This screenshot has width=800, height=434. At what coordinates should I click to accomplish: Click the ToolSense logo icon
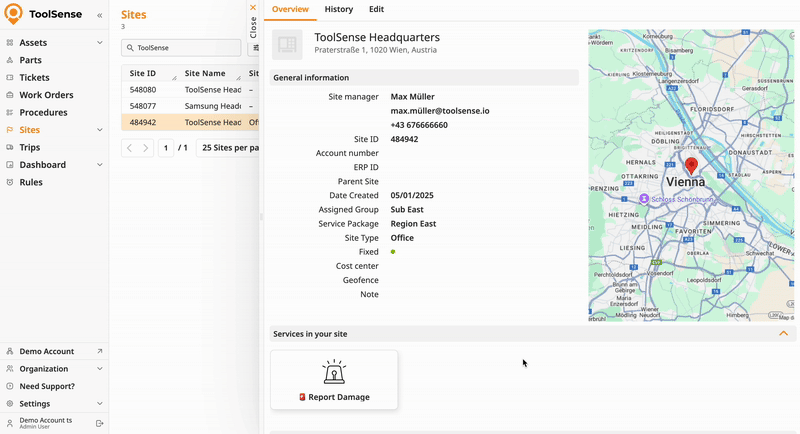tap(14, 15)
